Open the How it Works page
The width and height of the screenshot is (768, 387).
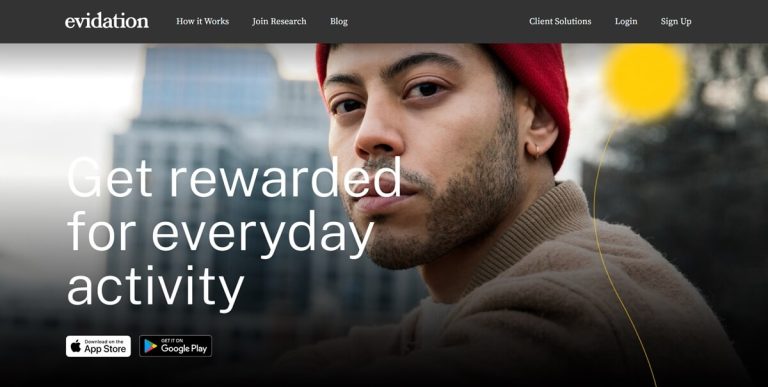click(x=202, y=21)
